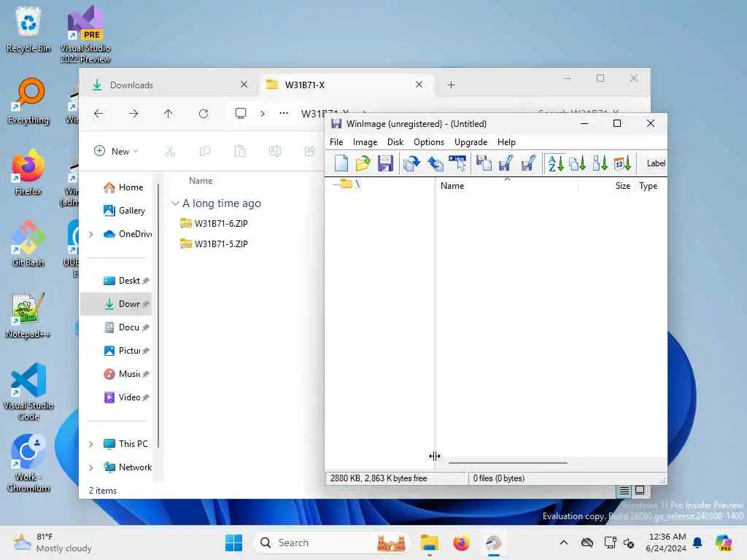
Task: Select file W31B71-5.ZIP
Action: point(214,244)
